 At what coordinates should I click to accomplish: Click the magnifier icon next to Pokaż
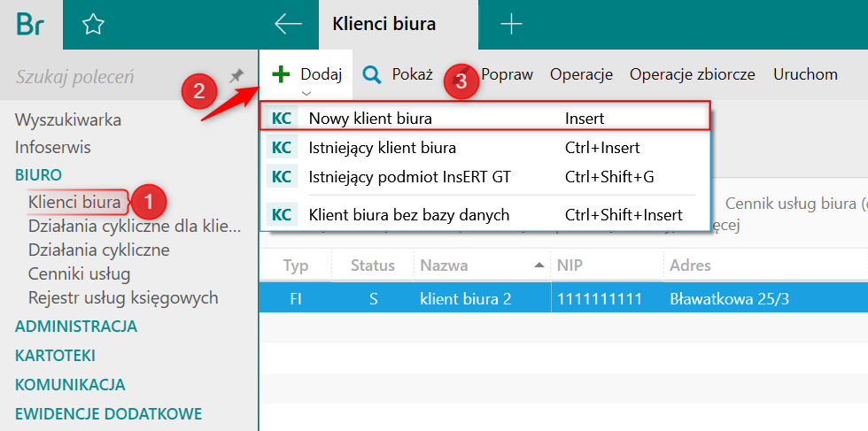[372, 74]
